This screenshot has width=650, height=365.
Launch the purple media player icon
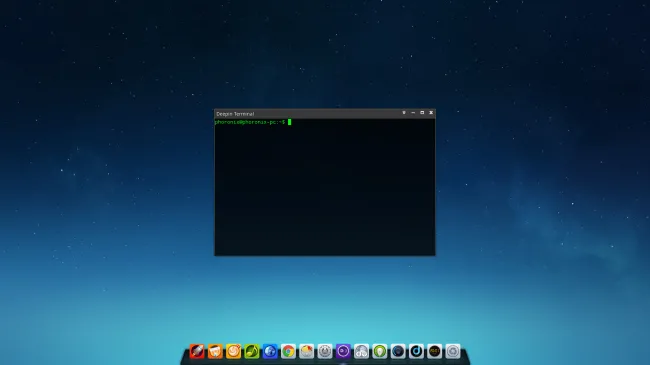coord(343,351)
